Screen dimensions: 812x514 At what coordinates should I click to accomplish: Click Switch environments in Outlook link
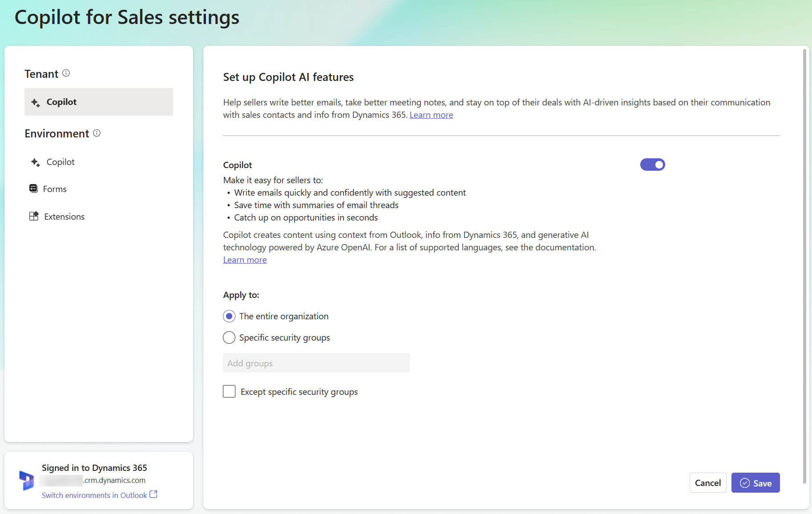(x=94, y=495)
